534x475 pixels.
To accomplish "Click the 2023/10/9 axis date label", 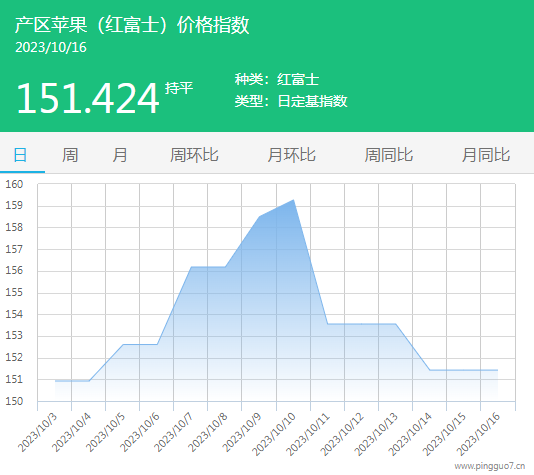I will click(x=242, y=432).
